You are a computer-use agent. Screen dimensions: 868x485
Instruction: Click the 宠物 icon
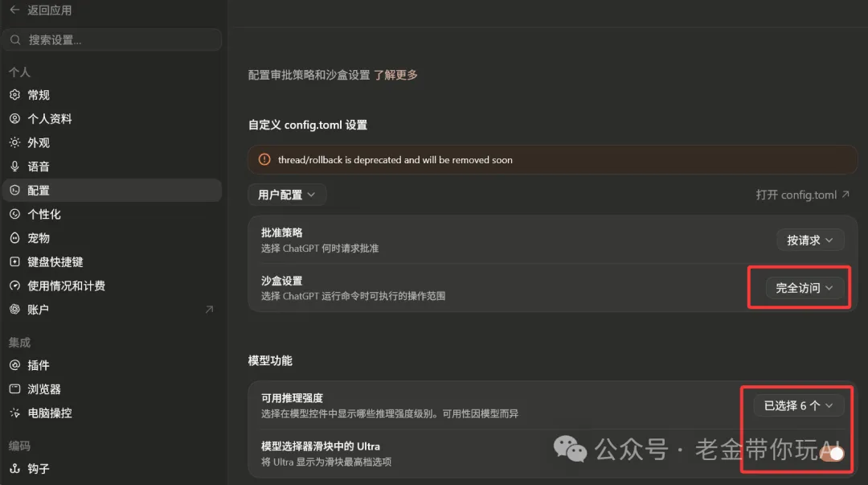[x=15, y=238]
